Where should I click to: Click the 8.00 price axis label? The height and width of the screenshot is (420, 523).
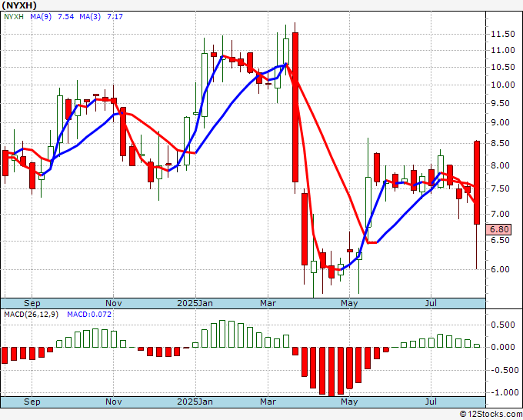[501, 165]
